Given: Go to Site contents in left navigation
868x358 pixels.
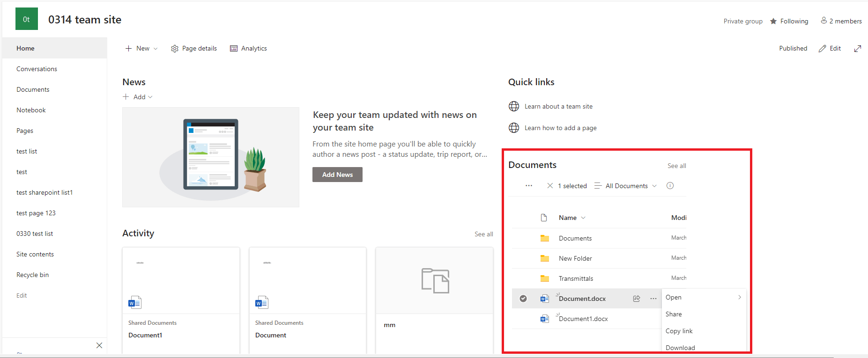Looking at the screenshot, I should (35, 254).
